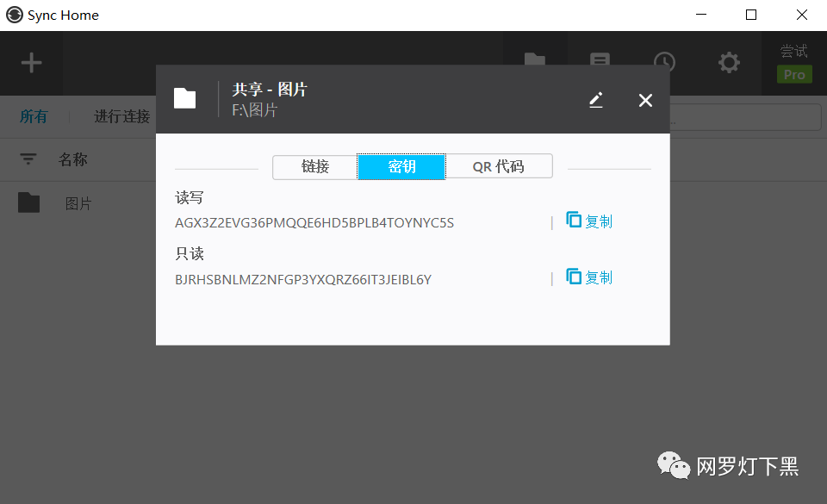Switch to the QR 代码 tab
The image size is (827, 504).
click(x=499, y=166)
